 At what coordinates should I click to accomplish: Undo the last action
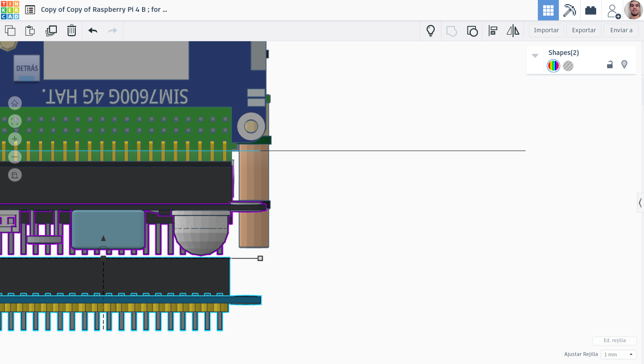click(x=93, y=31)
